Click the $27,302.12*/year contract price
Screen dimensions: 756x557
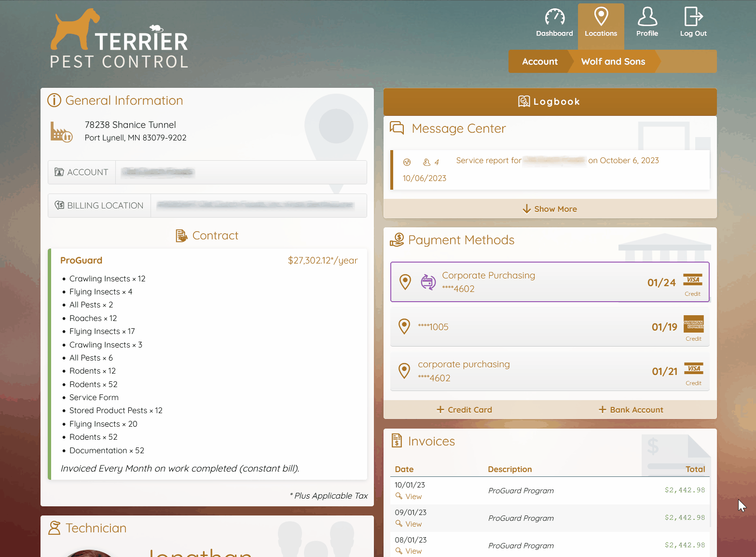coord(323,260)
